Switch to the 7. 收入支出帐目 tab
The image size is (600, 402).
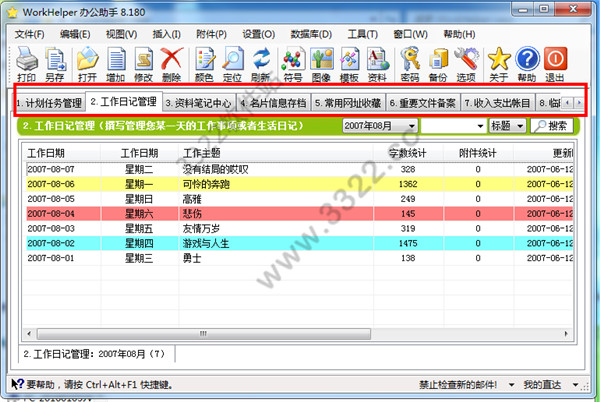tap(497, 103)
